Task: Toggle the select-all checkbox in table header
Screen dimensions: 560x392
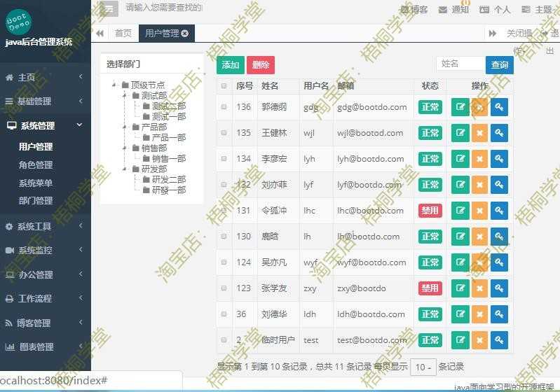Action: tap(224, 86)
